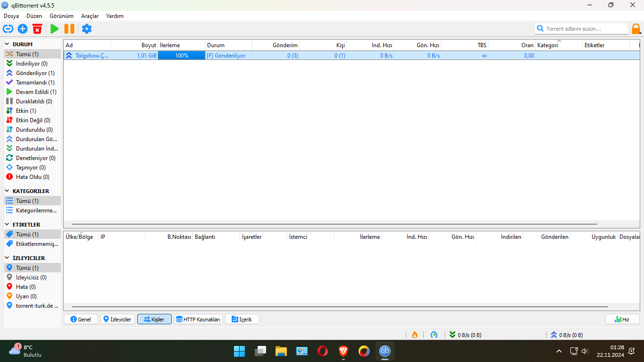Screen dimensions: 644x362
Task: Sort by the Oran column header
Action: pyautogui.click(x=512, y=45)
